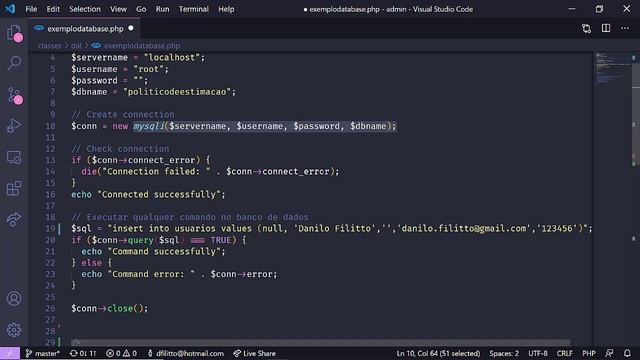
Task: Show errors and warnings problems count
Action: (122, 353)
